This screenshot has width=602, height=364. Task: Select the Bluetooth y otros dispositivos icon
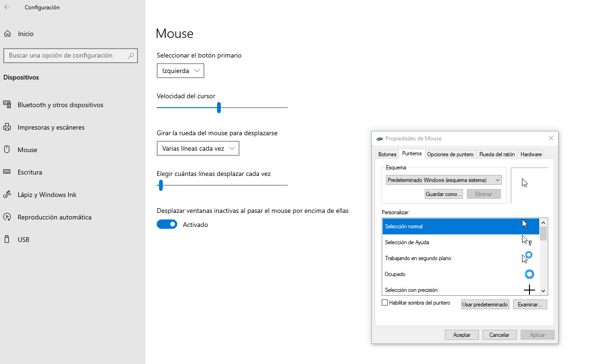coord(7,105)
